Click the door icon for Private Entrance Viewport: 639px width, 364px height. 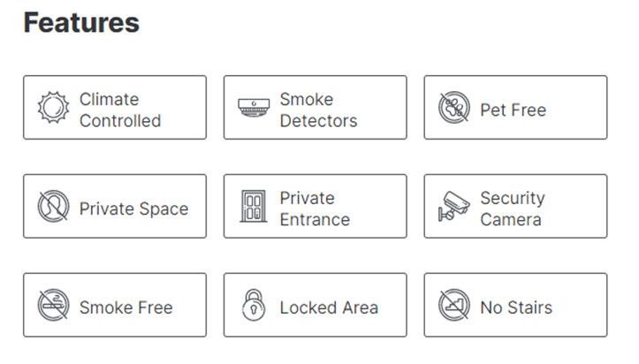[x=254, y=206]
